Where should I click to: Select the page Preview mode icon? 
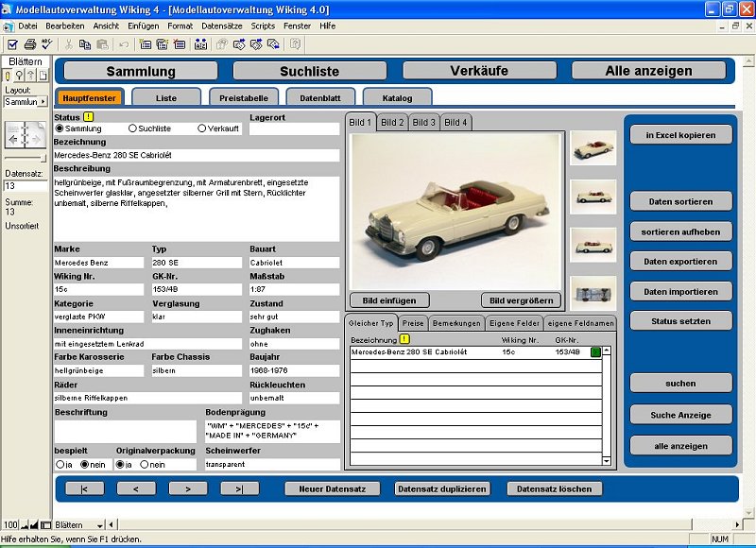43,76
